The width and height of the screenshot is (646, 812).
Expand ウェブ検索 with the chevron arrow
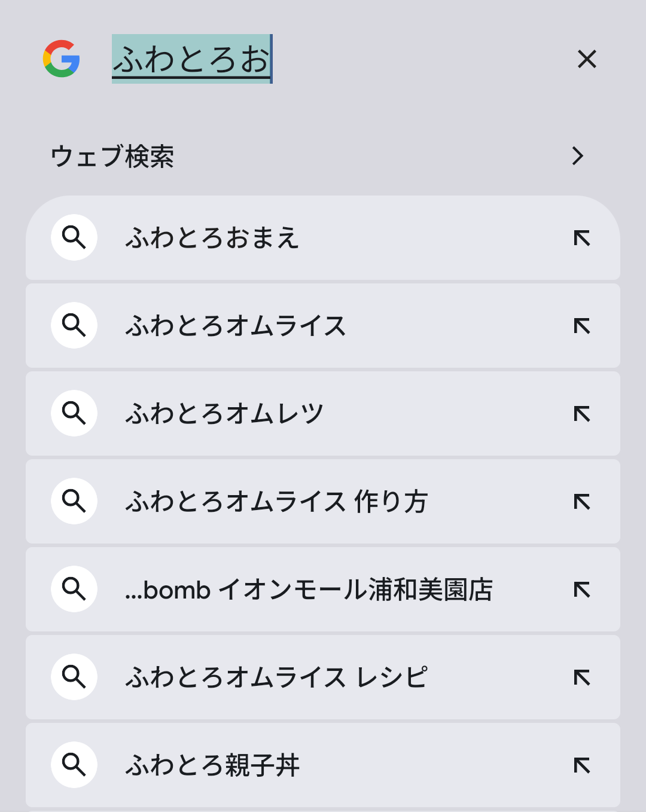(577, 155)
